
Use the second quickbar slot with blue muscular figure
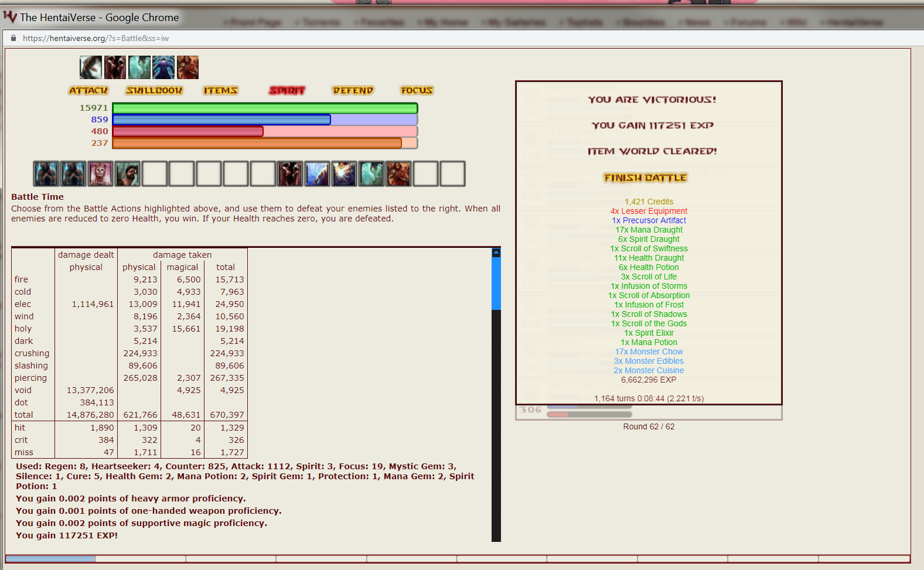click(x=73, y=174)
